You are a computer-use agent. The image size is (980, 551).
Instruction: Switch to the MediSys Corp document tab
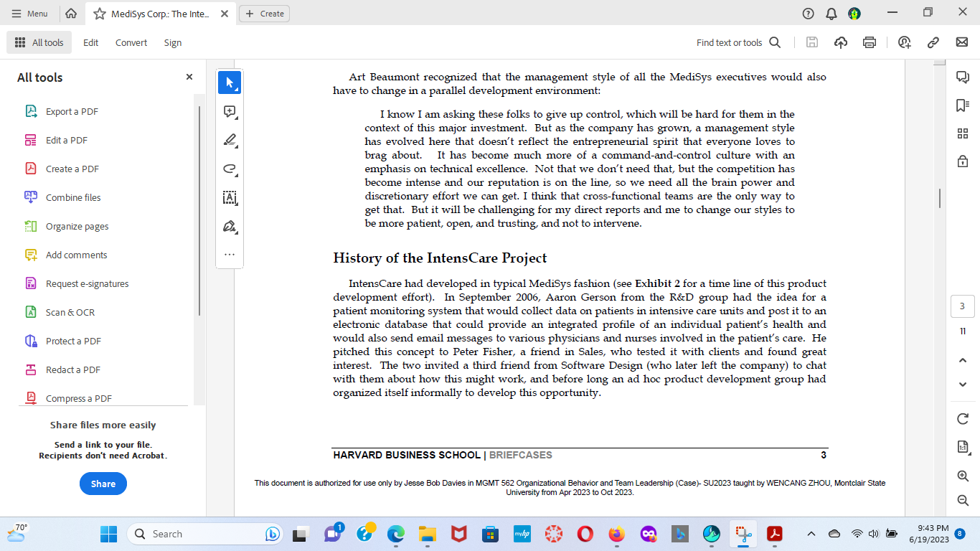(161, 14)
